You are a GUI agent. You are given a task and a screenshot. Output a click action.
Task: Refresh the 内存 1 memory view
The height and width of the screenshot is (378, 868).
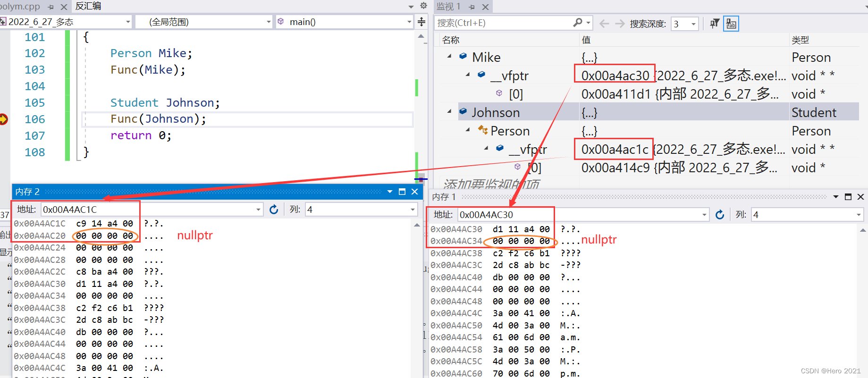click(x=720, y=215)
